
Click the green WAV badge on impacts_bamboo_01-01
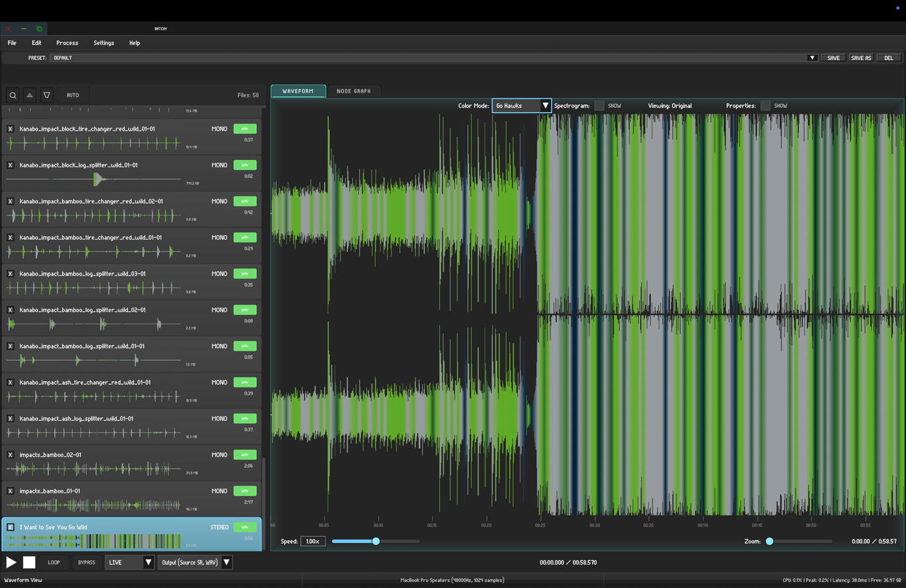[x=244, y=491]
